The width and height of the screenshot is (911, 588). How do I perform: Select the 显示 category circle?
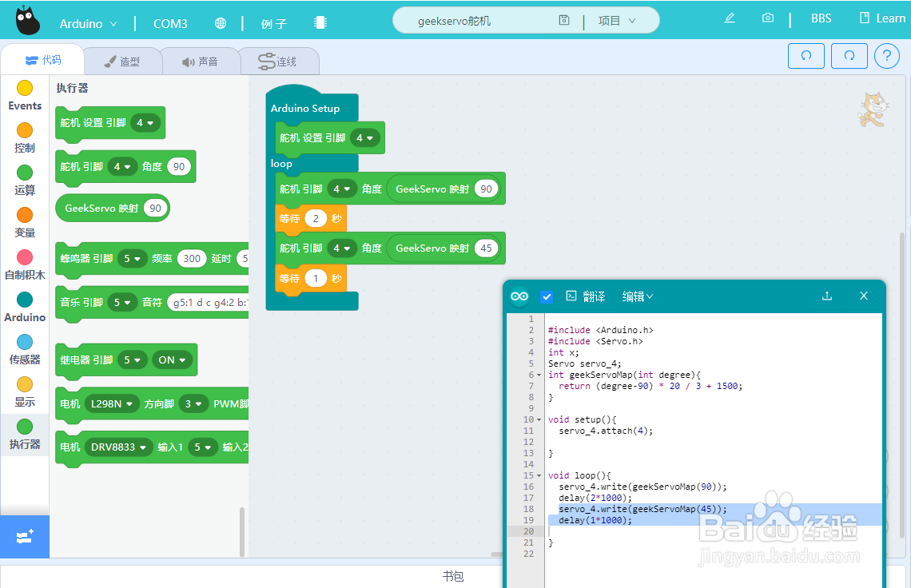pyautogui.click(x=25, y=384)
